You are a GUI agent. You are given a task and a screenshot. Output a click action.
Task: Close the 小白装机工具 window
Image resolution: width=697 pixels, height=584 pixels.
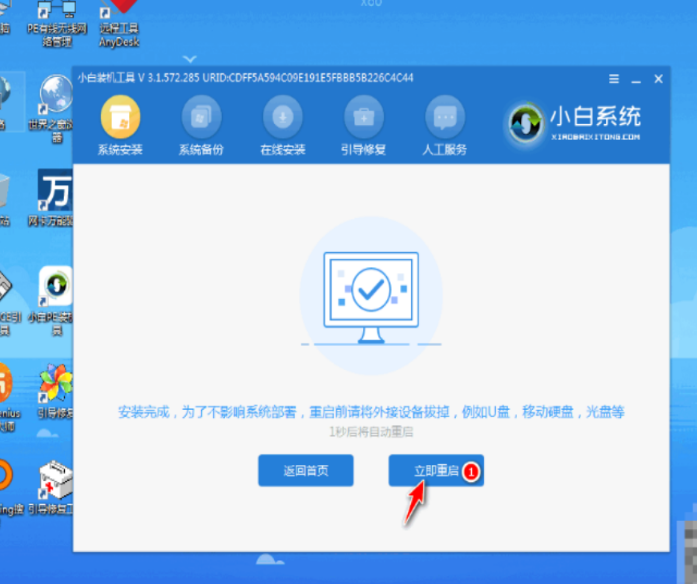[x=658, y=78]
